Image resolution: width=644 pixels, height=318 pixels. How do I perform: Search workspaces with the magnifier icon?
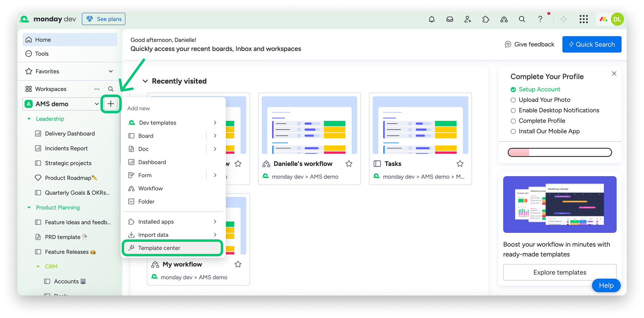(x=111, y=89)
